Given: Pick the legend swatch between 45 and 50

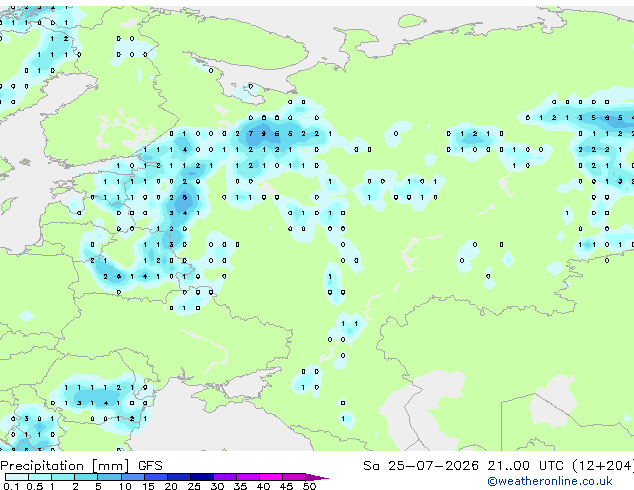Looking at the screenshot, I should pyautogui.click(x=294, y=477).
